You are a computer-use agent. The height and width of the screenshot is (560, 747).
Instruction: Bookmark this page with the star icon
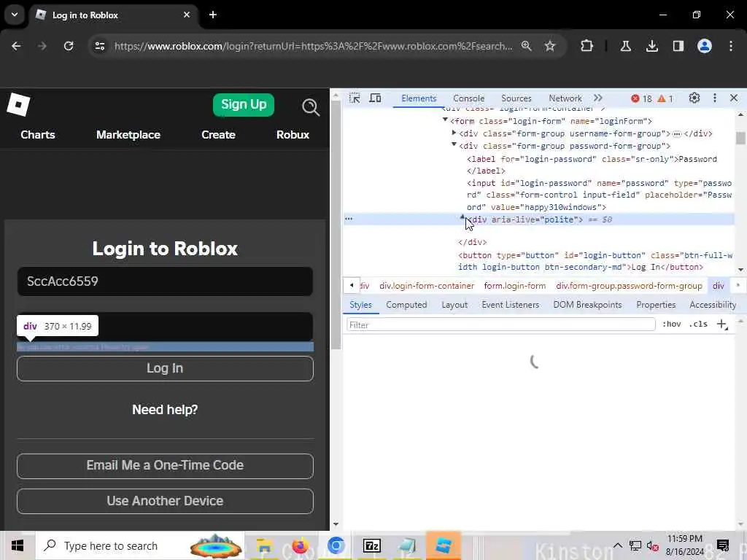[x=550, y=46]
